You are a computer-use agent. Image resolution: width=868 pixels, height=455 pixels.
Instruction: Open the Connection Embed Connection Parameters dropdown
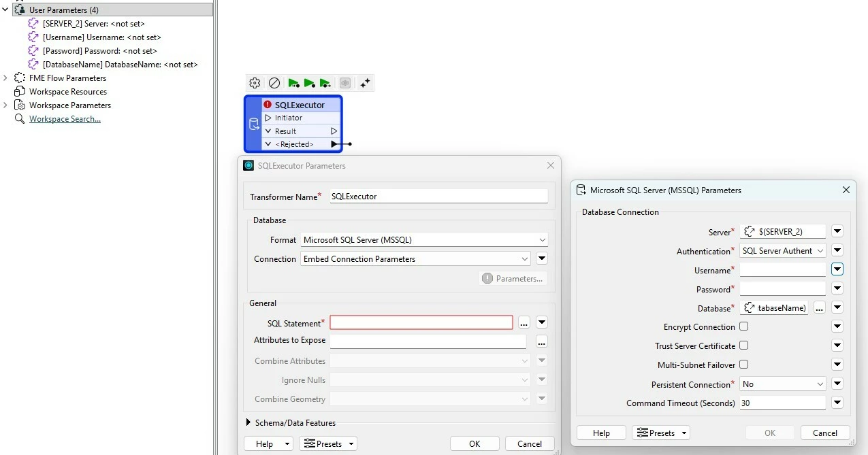point(415,258)
